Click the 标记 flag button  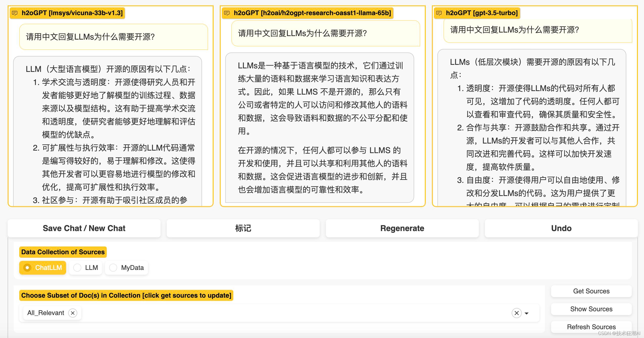(243, 228)
